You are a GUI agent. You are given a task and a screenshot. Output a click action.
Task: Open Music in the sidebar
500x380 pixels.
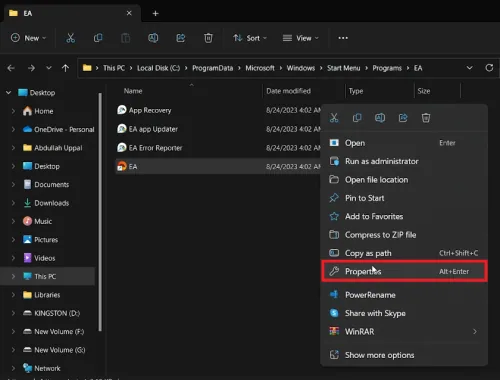click(43, 221)
